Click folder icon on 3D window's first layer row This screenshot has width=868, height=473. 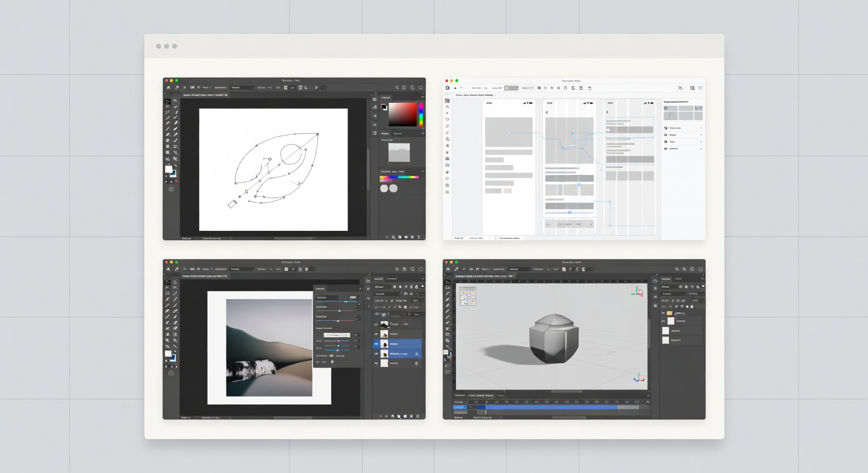669,313
